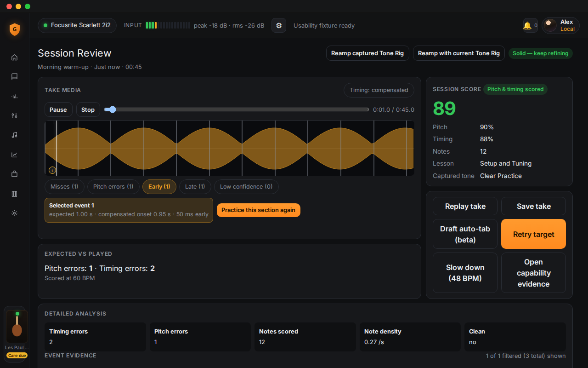Screen dimensions: 588x368
Task: Click the Captured tone value Clear Practice
Action: [x=501, y=176]
